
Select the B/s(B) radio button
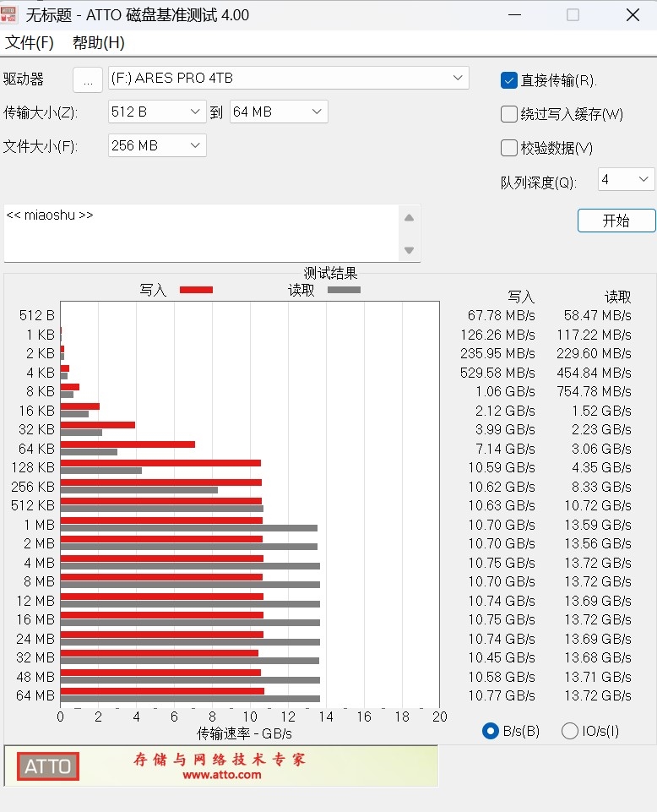click(x=490, y=731)
